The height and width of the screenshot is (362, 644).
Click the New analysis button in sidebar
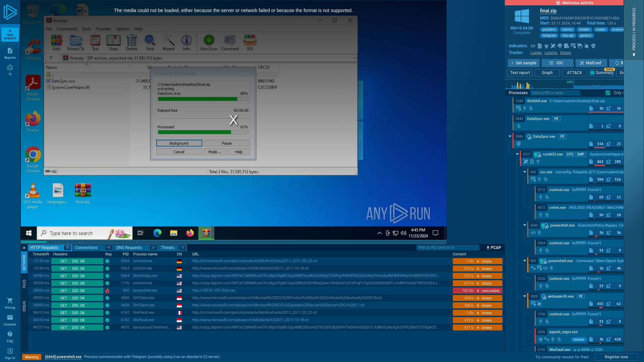click(10, 34)
